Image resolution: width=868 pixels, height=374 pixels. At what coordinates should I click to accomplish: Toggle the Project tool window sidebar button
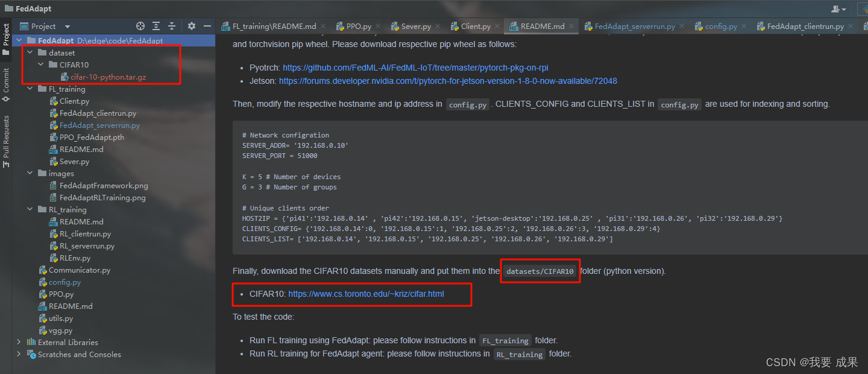[6, 39]
